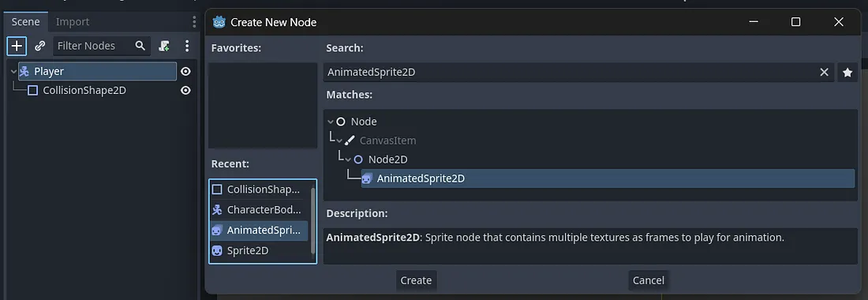Click the Recent list vertical scrollbar
The height and width of the screenshot is (300, 868).
click(312, 220)
